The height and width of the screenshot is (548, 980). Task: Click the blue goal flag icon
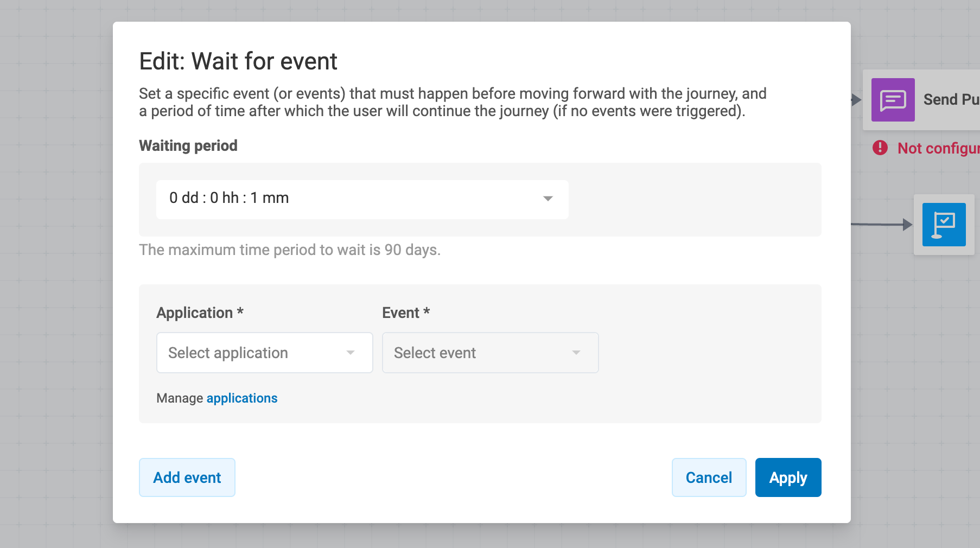coord(944,225)
